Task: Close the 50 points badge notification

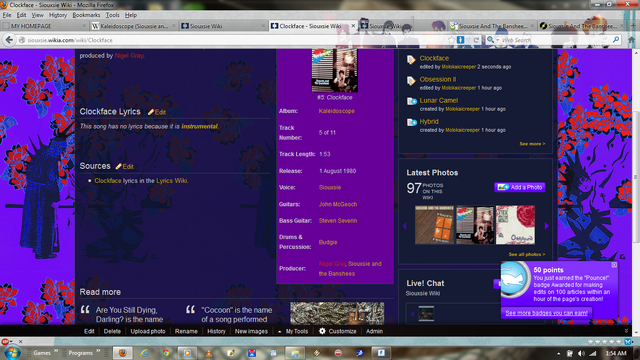Action: coord(614,265)
